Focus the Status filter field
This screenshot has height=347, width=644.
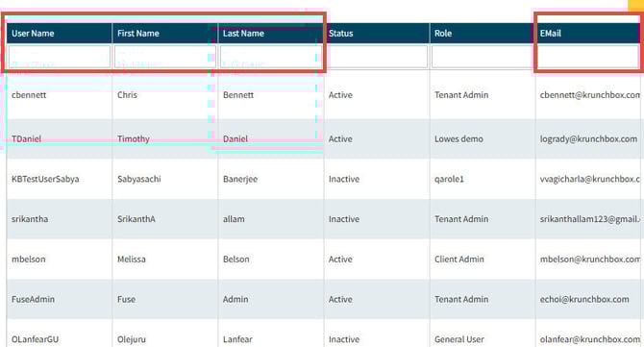[376, 57]
